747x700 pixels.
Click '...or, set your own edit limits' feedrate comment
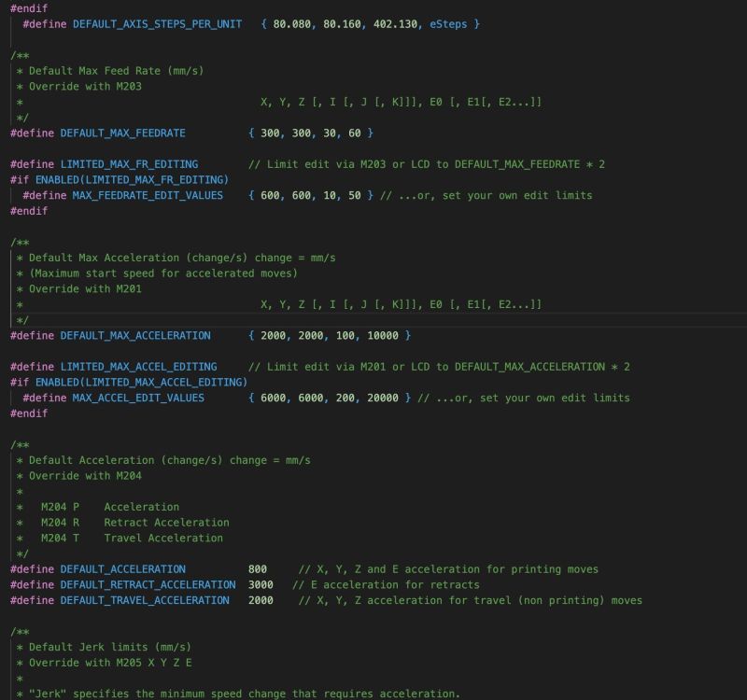pos(486,196)
